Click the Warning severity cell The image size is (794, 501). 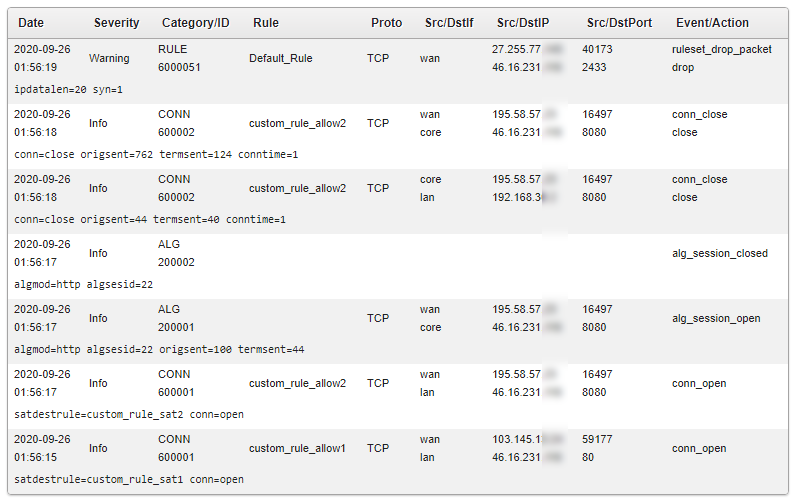[x=109, y=58]
